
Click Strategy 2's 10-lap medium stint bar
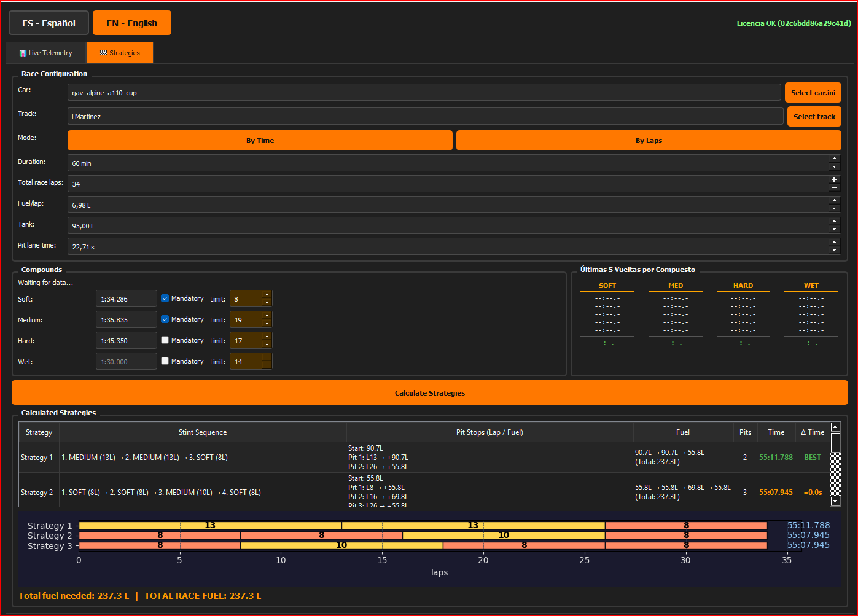[504, 536]
